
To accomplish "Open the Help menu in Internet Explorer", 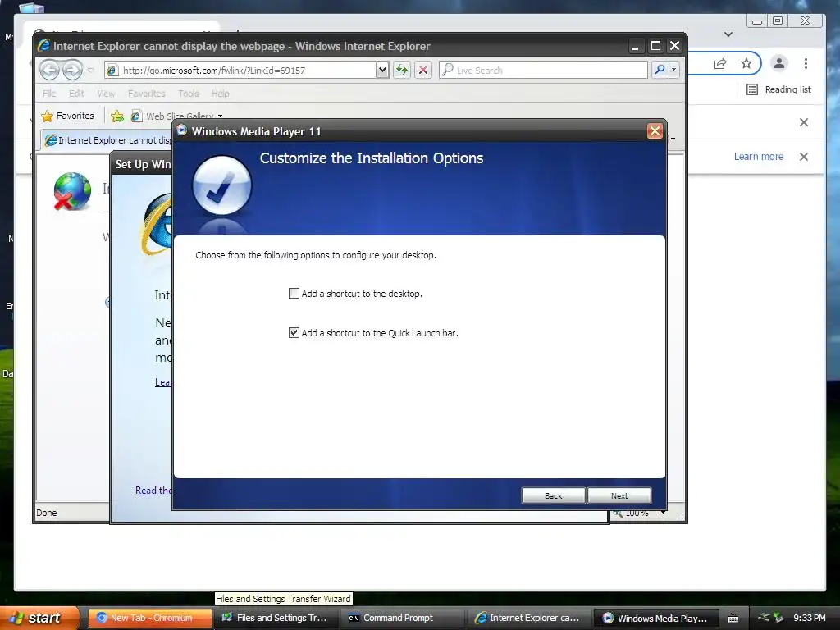I will 220,94.
